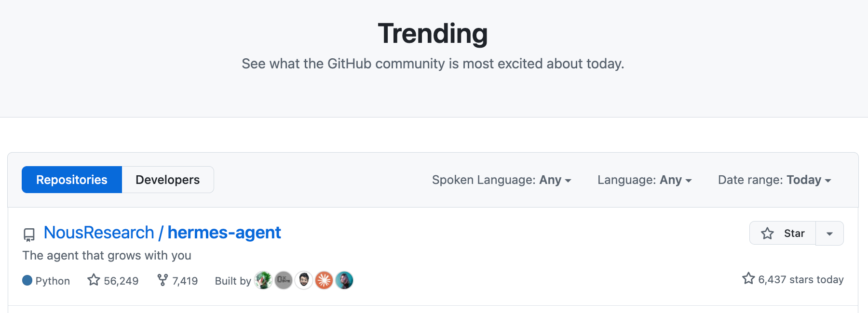This screenshot has width=868, height=313.
Task: Switch to the Developers tab
Action: [x=167, y=180]
